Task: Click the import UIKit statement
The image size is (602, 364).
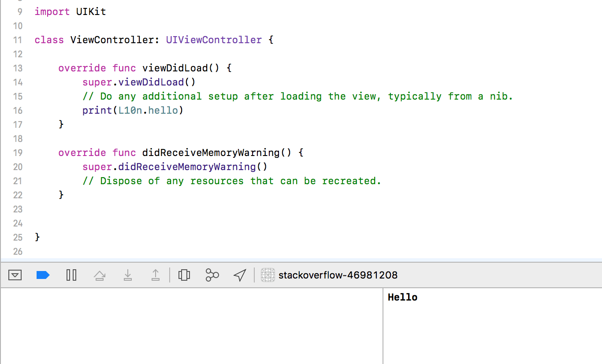Action: pos(70,11)
